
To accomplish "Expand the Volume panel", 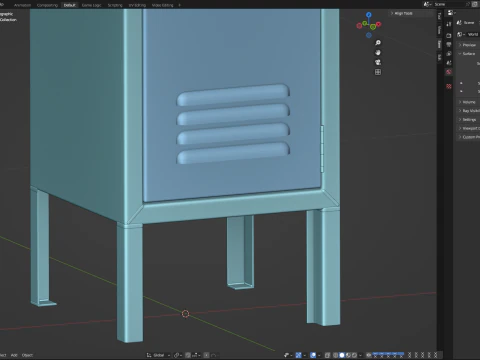I will click(x=468, y=102).
